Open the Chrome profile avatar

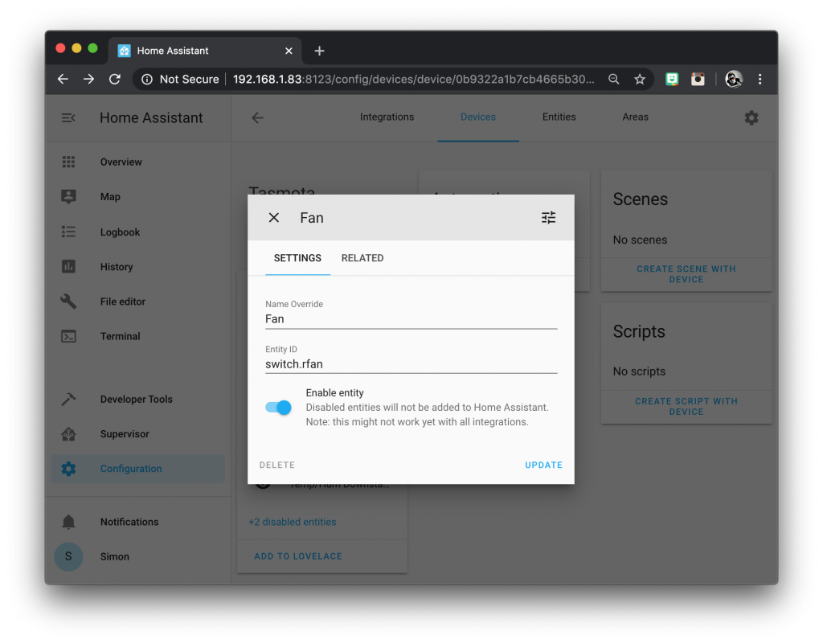pos(734,80)
